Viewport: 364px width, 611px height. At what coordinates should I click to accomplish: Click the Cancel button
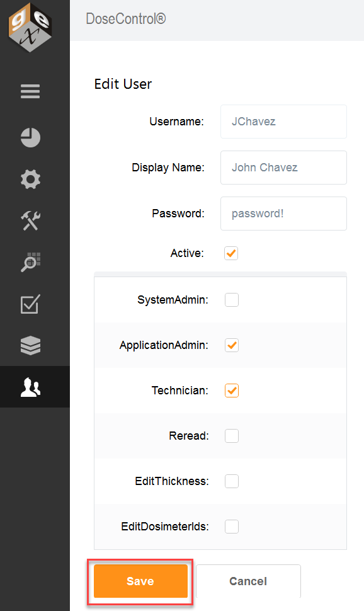click(x=248, y=581)
